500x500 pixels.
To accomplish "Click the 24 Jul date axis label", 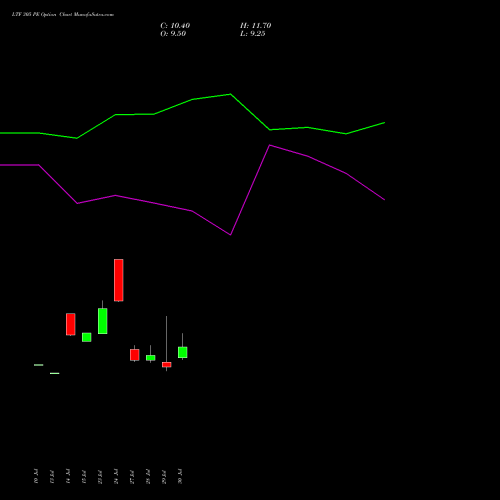I will point(116,476).
